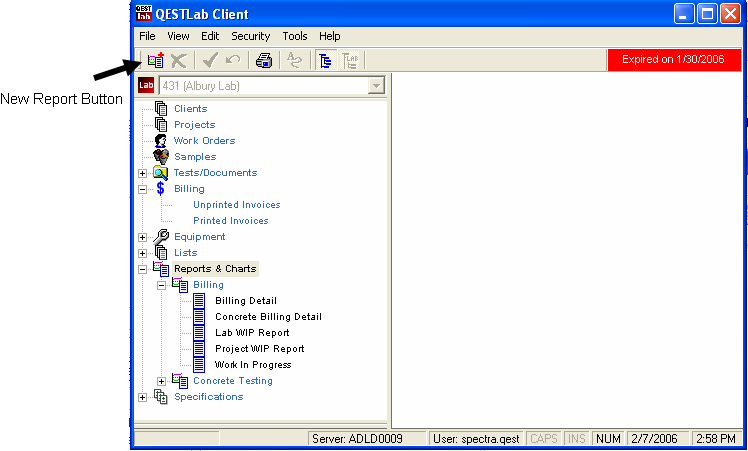Click the checkmark Save toolbar icon

(x=210, y=61)
